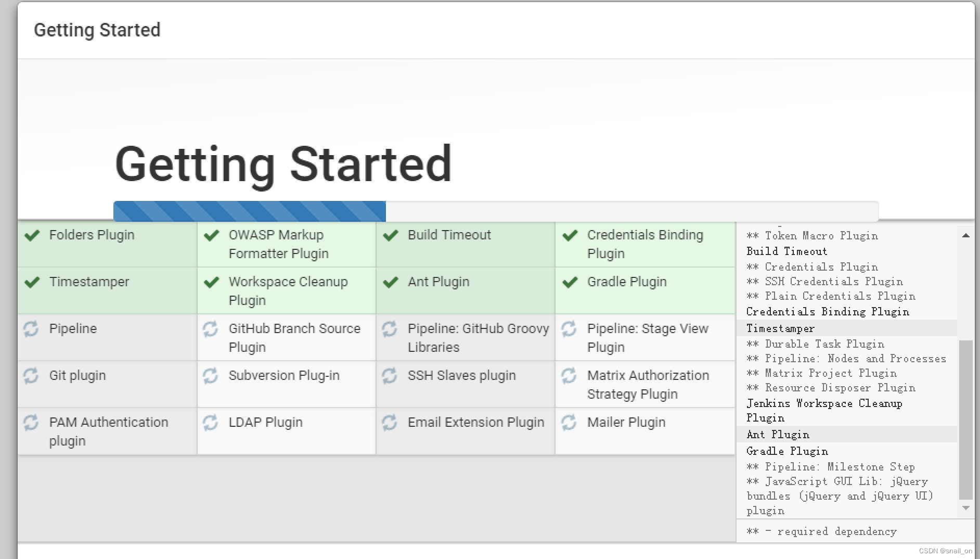Click highlighted Timestamper entry in log panel
Image resolution: width=980 pixels, height=559 pixels.
(847, 328)
